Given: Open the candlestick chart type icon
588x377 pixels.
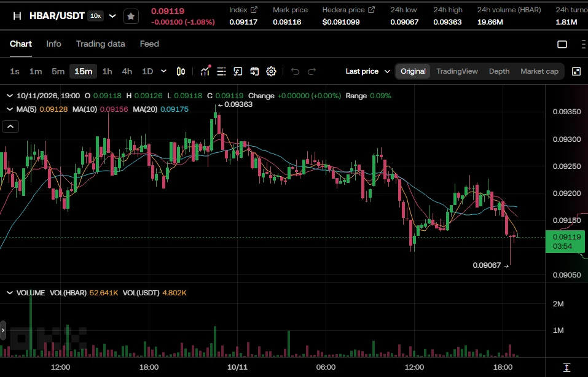Looking at the screenshot, I should pyautogui.click(x=181, y=71).
